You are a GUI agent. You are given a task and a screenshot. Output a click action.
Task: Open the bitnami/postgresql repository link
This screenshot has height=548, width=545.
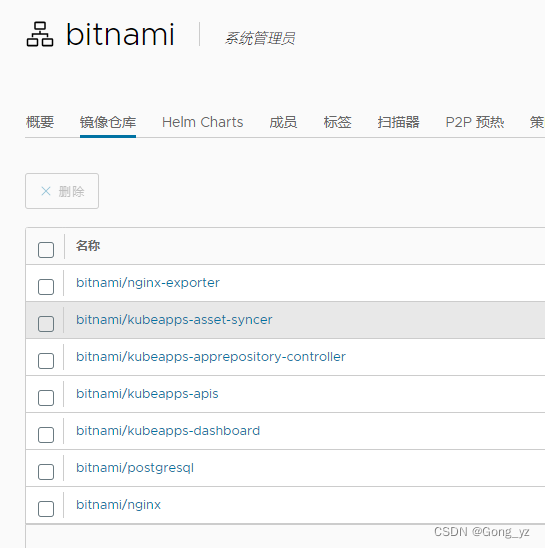pyautogui.click(x=135, y=468)
